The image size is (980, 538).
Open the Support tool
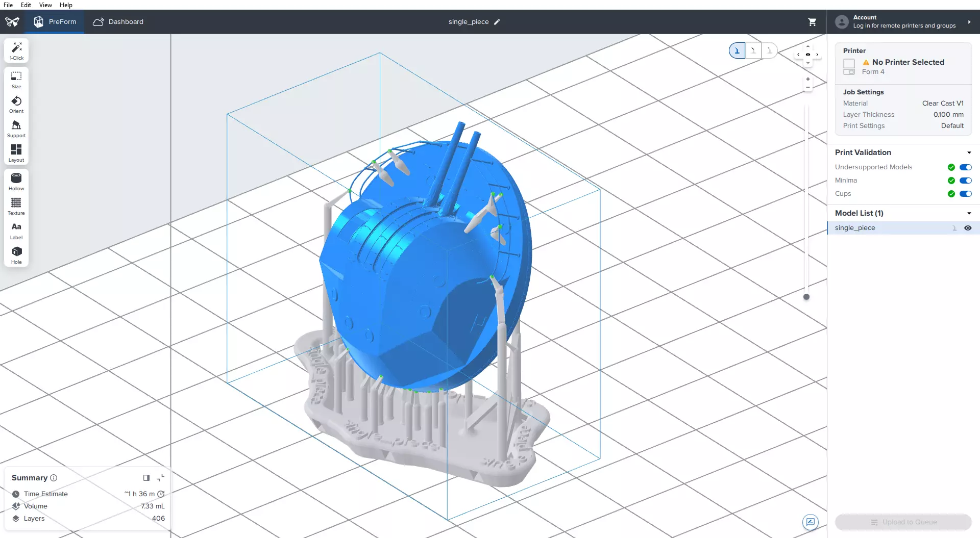coord(16,129)
